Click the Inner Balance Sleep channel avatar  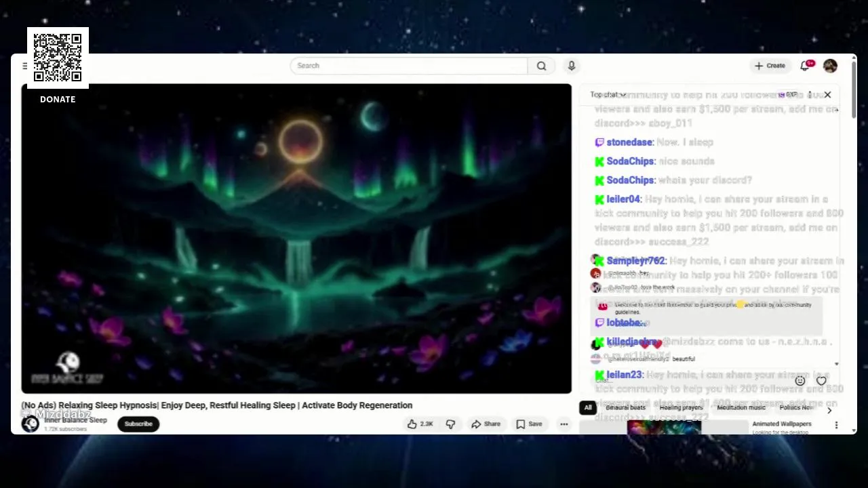coord(30,424)
